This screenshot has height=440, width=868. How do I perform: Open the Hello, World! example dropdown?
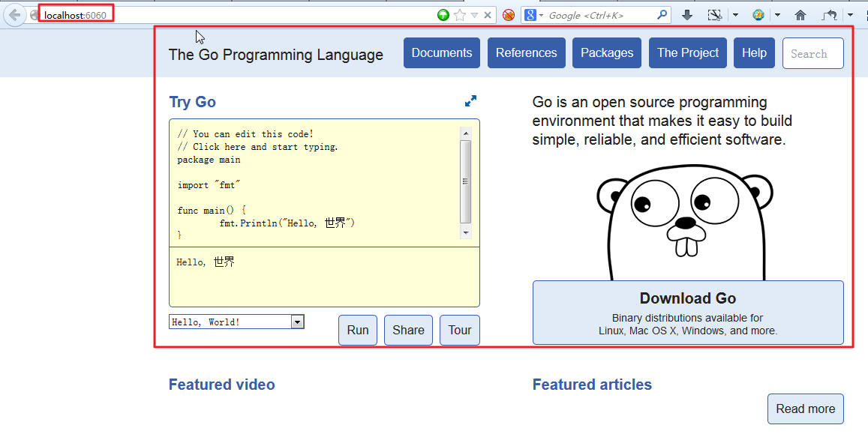[x=236, y=322]
